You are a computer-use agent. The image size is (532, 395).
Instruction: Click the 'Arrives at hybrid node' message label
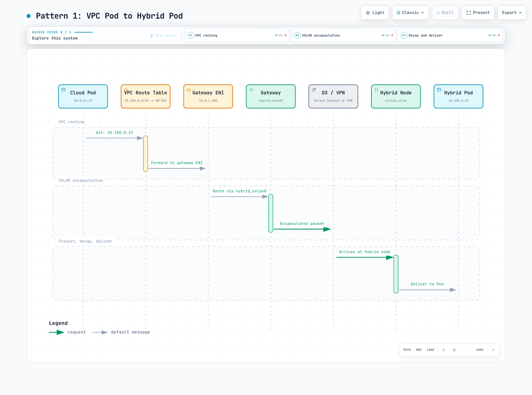[365, 252]
